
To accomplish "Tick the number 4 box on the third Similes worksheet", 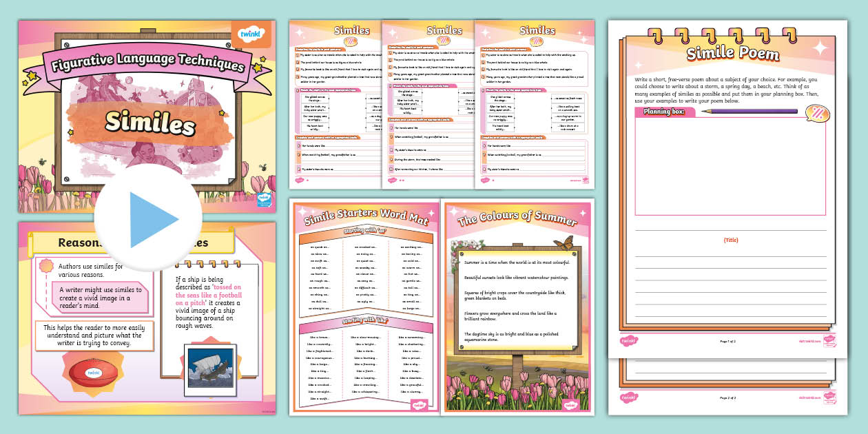I will pos(482,76).
